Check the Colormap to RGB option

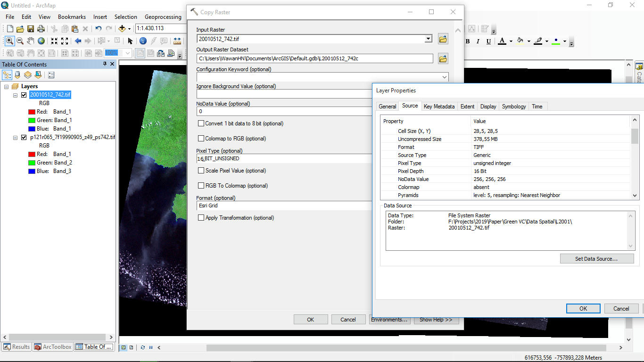(x=201, y=139)
